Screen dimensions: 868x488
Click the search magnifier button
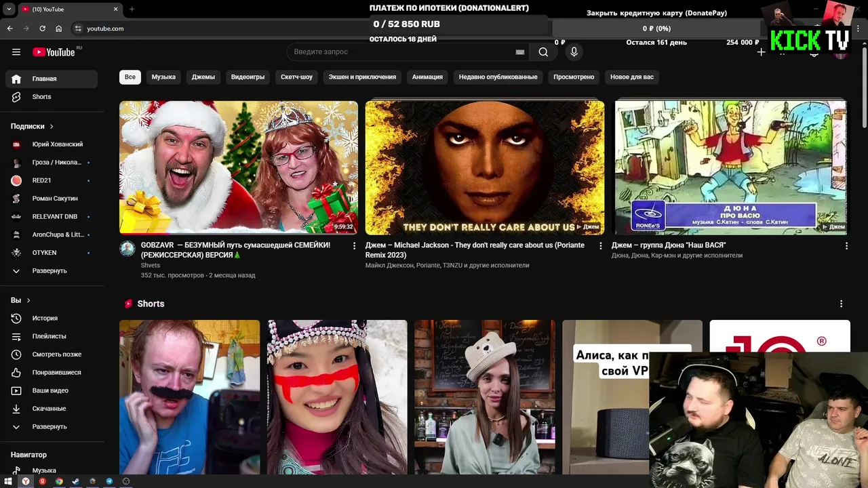point(543,52)
